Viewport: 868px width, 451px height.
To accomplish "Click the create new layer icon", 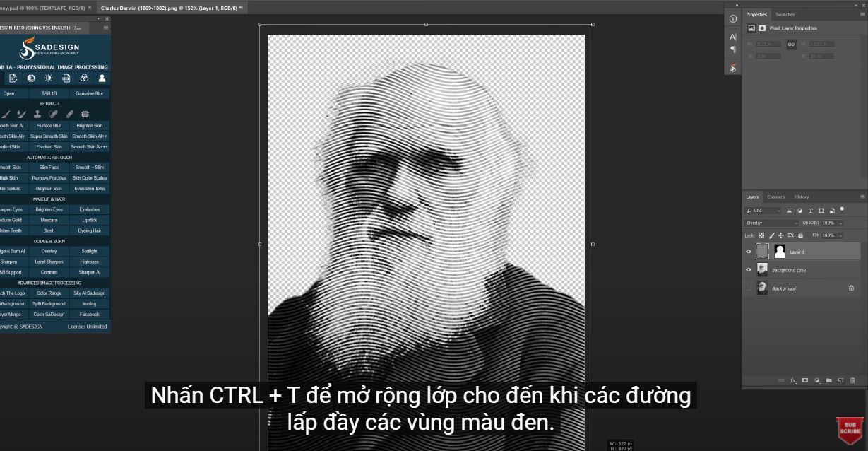I will 840,380.
